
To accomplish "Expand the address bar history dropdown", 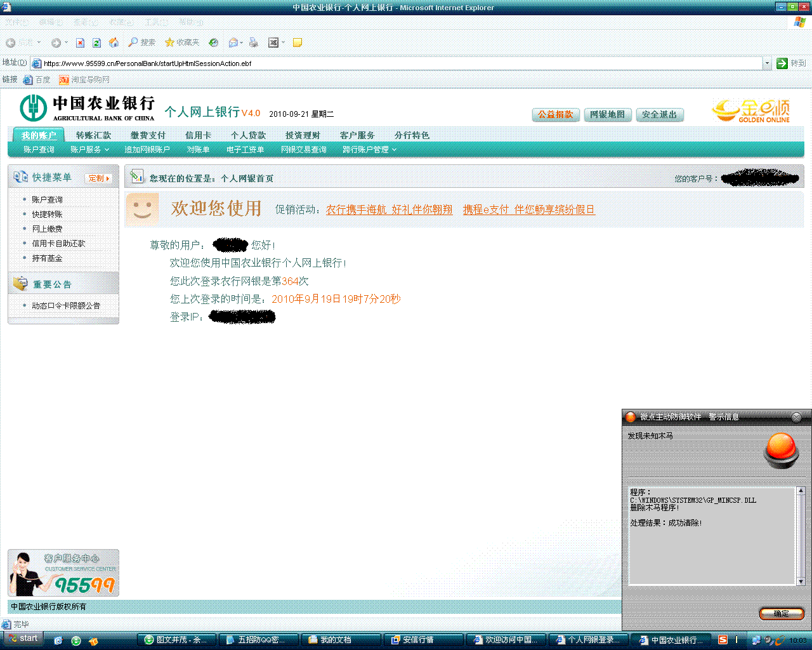I will [x=767, y=63].
